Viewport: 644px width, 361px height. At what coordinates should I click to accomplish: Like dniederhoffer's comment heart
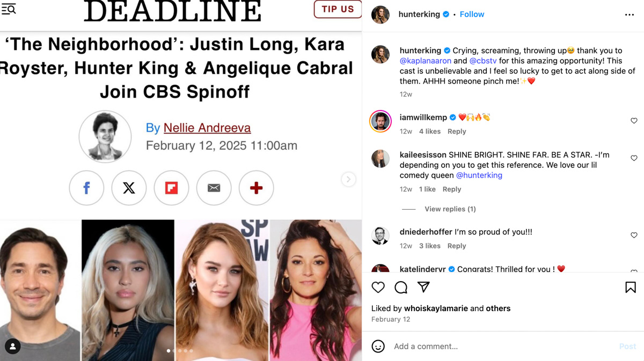(634, 235)
